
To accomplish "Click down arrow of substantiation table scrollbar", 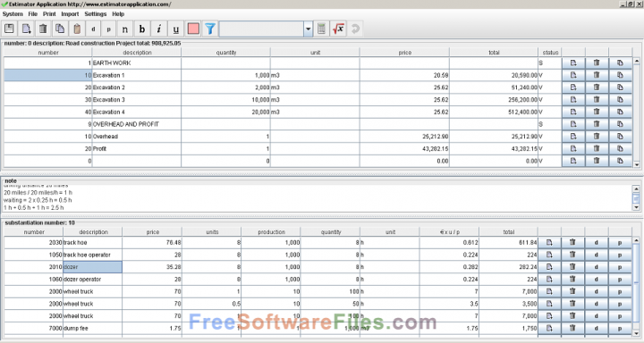I will (x=637, y=333).
